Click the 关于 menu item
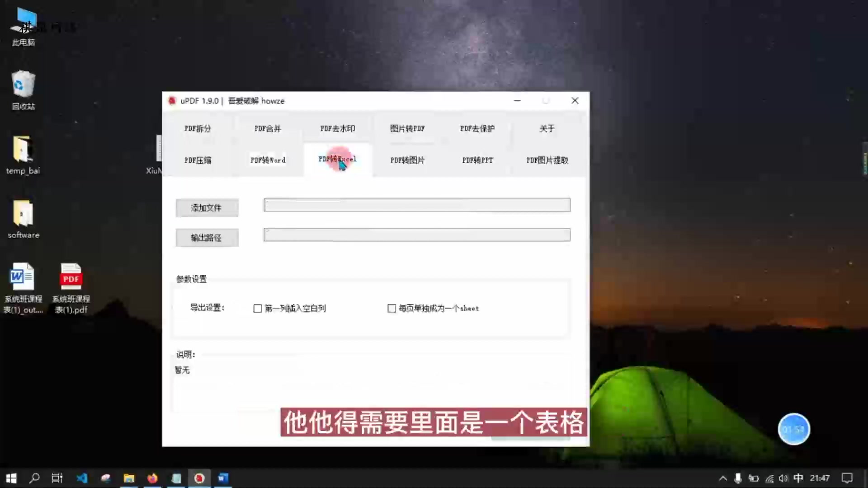 click(547, 128)
